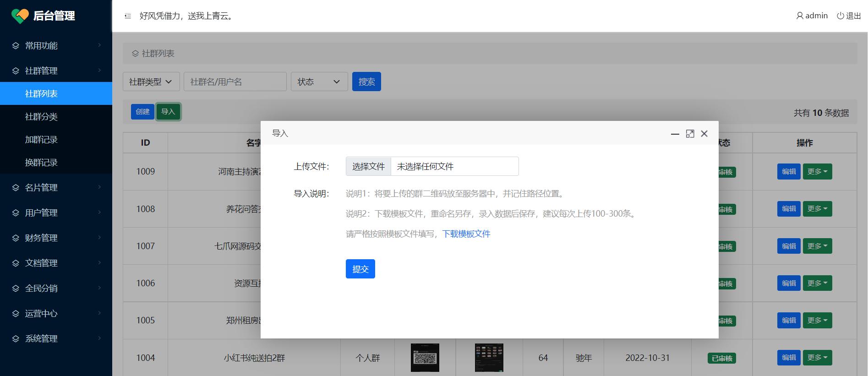Click the 下载模板文件 link
This screenshot has height=376, width=868.
pos(466,234)
